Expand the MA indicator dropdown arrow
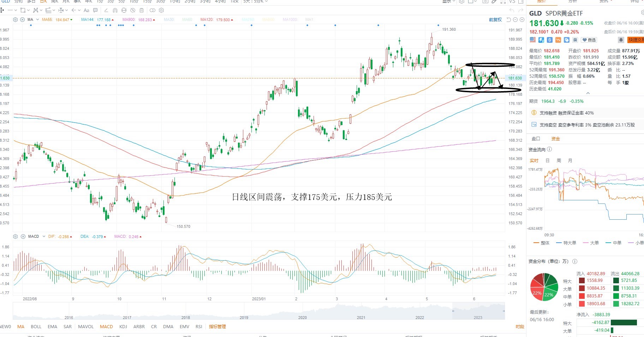 coord(37,20)
